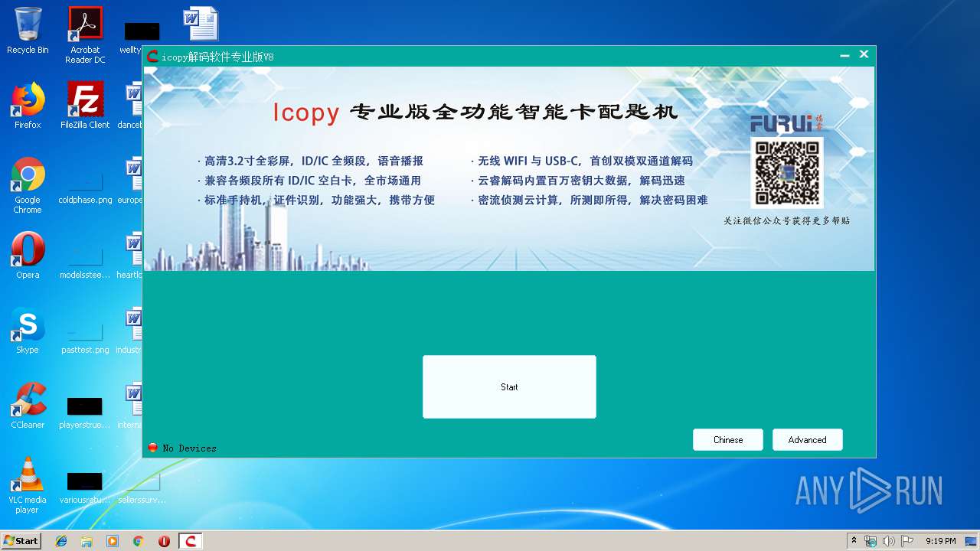Open Opera desktop shortcut
Viewport: 980px width, 551px height.
(28, 256)
